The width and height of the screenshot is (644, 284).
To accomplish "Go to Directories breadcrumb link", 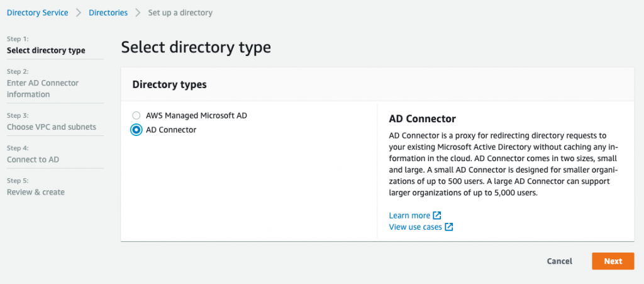I will coord(108,13).
